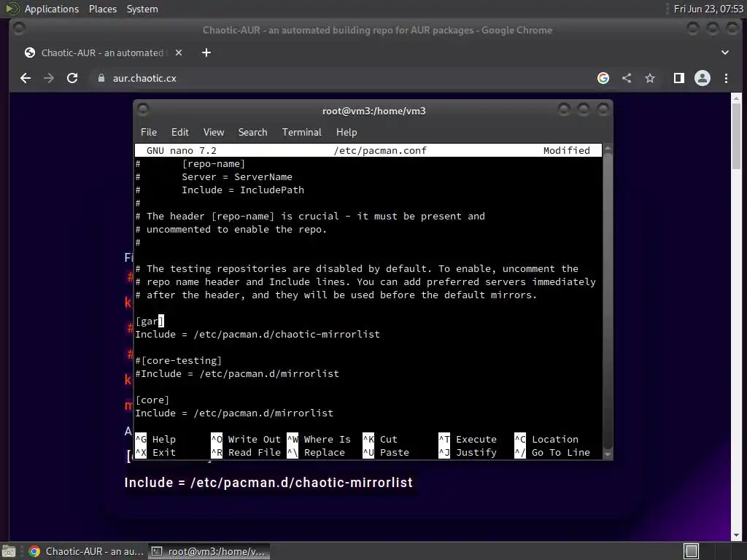Click the ^O Write Out shortcut in nano
The image size is (747, 560).
pyautogui.click(x=246, y=439)
